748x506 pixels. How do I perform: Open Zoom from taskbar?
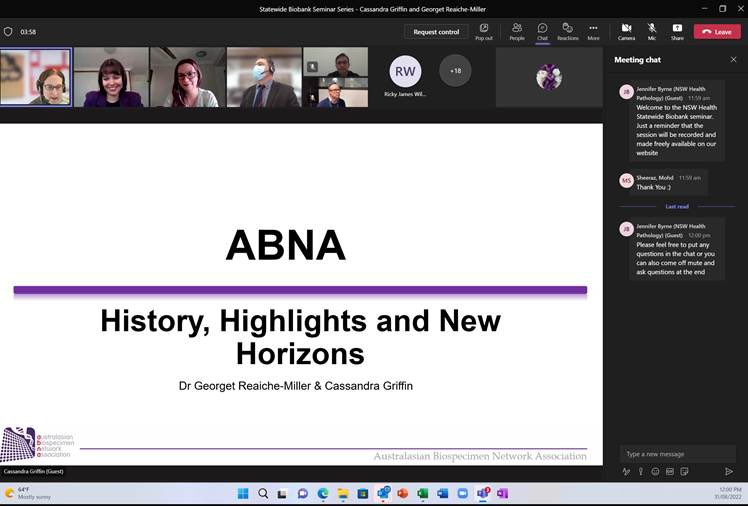coord(462,493)
